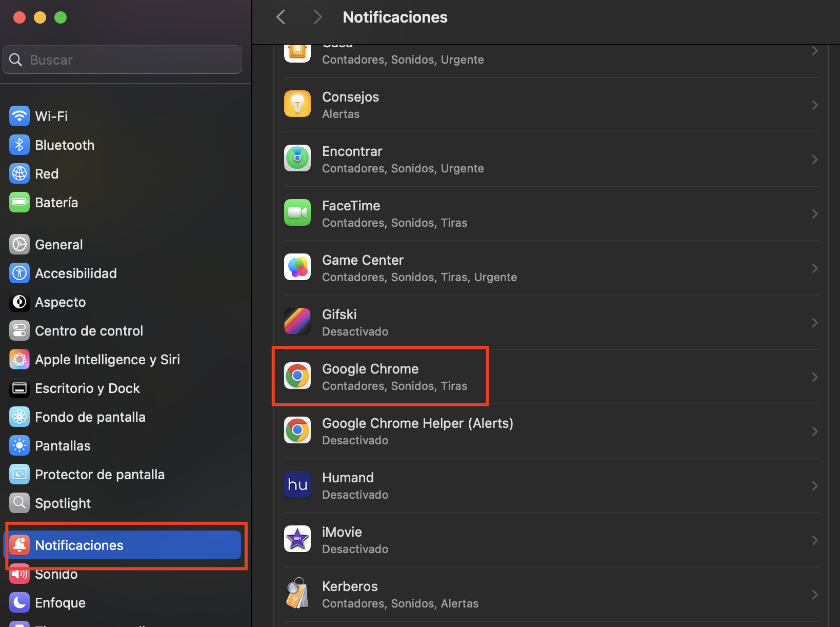Click the Google Chrome app icon
The image size is (840, 627).
297,376
